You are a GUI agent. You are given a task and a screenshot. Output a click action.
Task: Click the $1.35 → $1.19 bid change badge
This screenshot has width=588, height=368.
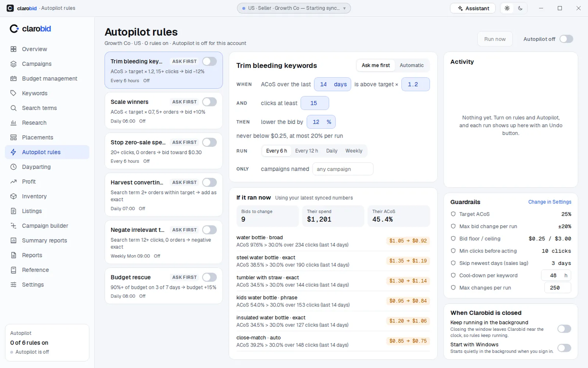point(408,261)
